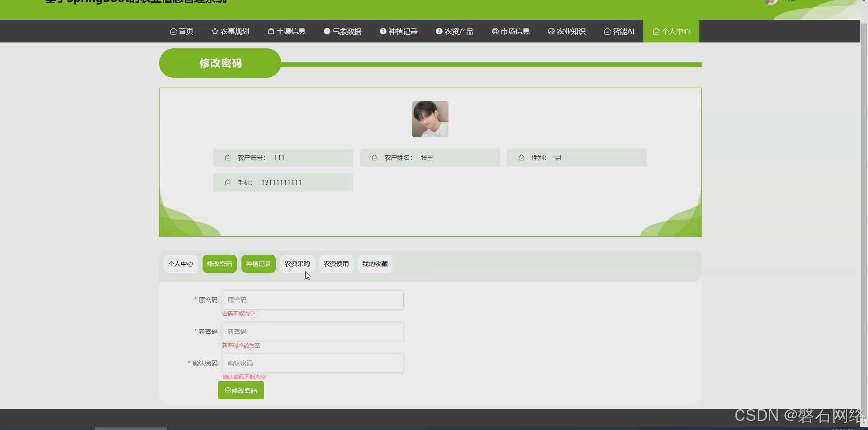This screenshot has width=868, height=430.
Task: Select 气象数据 in the navigation bar
Action: pyautogui.click(x=342, y=31)
